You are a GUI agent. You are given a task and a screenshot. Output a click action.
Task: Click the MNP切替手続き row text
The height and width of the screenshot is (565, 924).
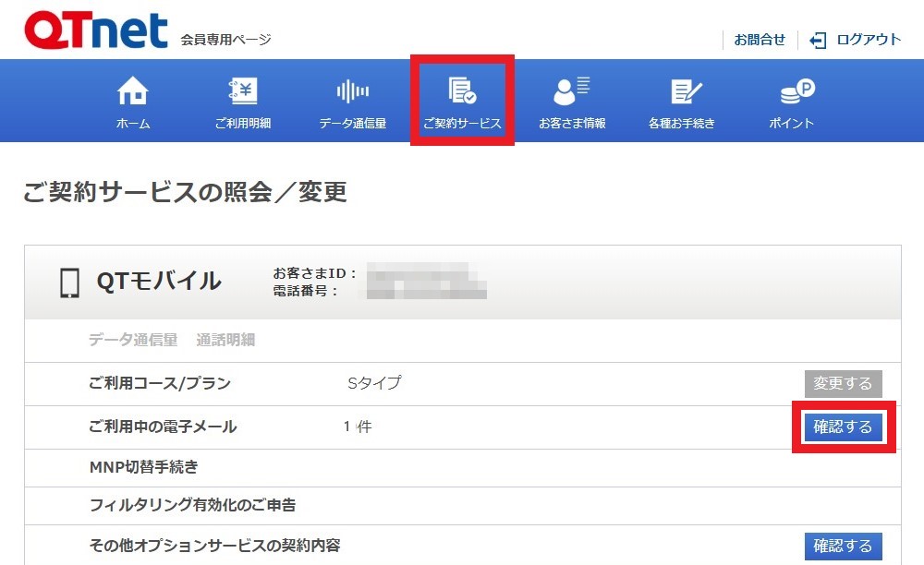[144, 467]
